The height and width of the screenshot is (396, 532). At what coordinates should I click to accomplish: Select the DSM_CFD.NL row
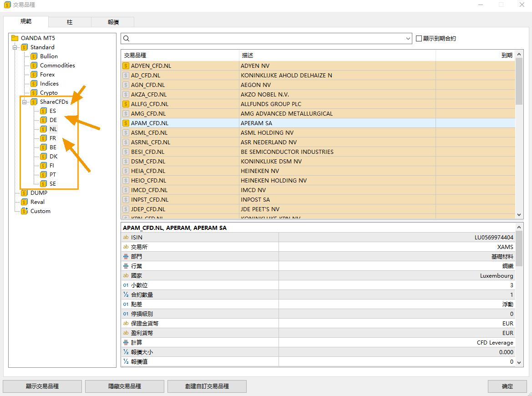(318, 162)
